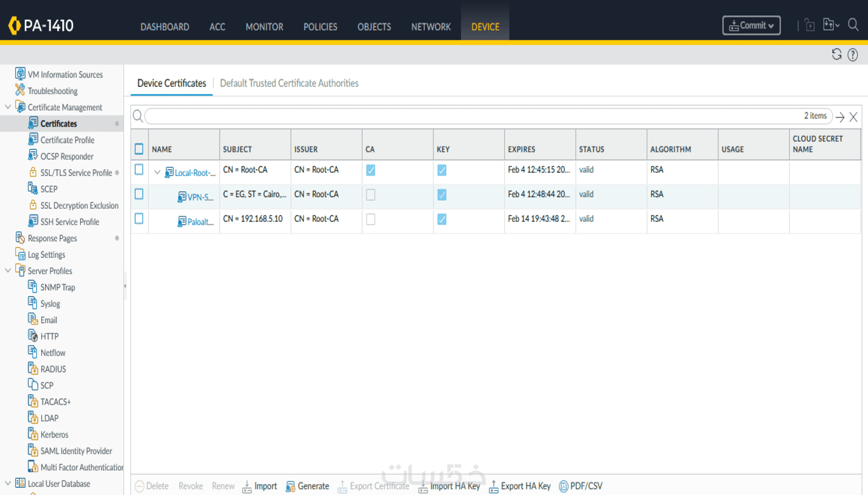The image size is (868, 495).
Task: Click the SCEP icon
Action: coord(33,188)
